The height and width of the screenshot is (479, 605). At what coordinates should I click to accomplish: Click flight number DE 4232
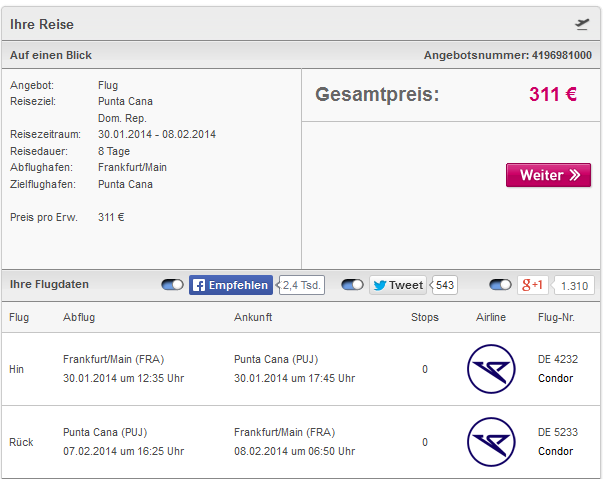tap(558, 359)
